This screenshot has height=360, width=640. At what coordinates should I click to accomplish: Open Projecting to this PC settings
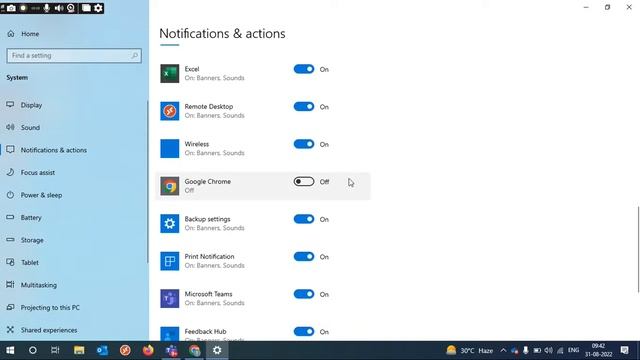click(x=73, y=307)
